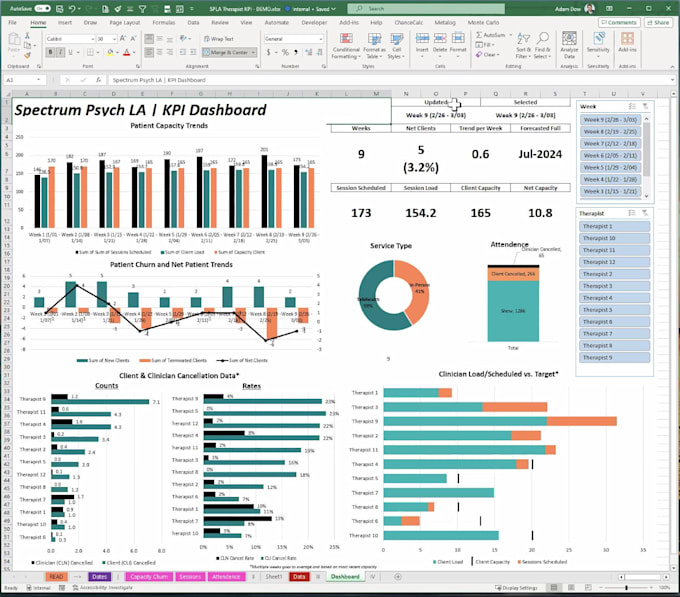Toggle Wrap Text
Image resolution: width=680 pixels, height=597 pixels.
219,39
